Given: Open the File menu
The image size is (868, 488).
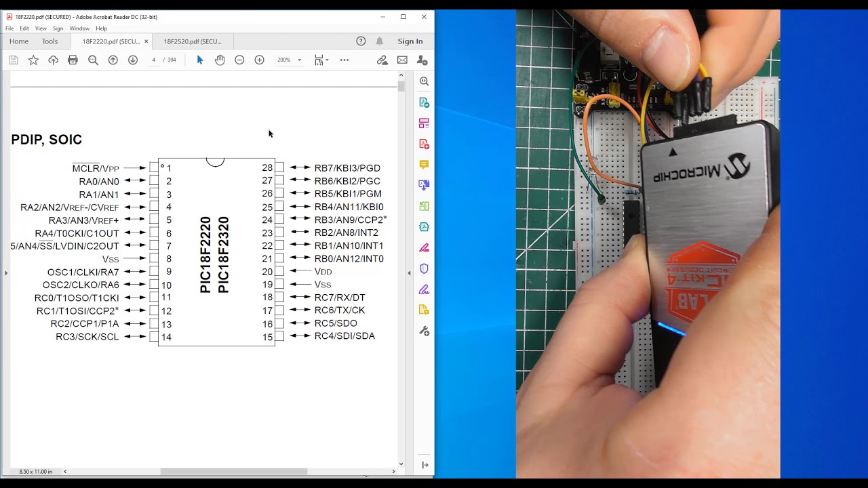Looking at the screenshot, I should (x=9, y=28).
